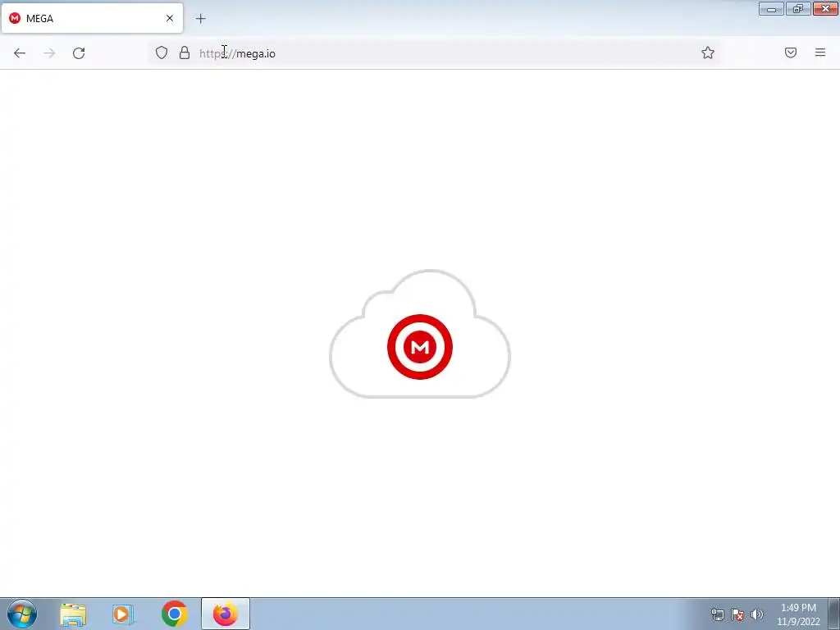
Task: Close the MEGA tab
Action: tap(170, 18)
